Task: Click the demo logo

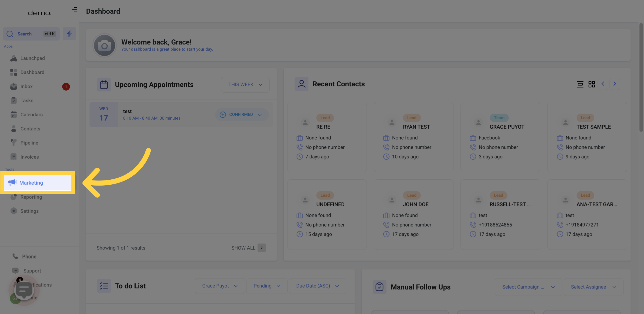Action: 39,13
